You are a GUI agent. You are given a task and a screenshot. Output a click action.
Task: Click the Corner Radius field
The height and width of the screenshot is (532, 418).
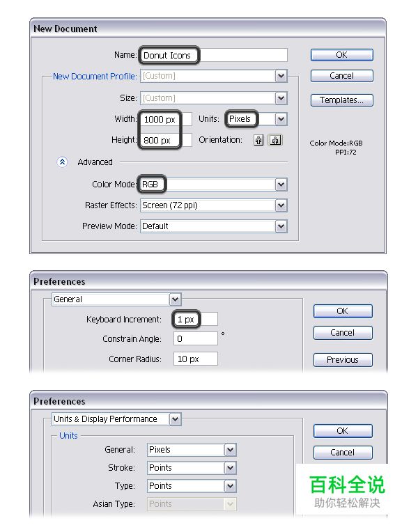[x=195, y=359]
